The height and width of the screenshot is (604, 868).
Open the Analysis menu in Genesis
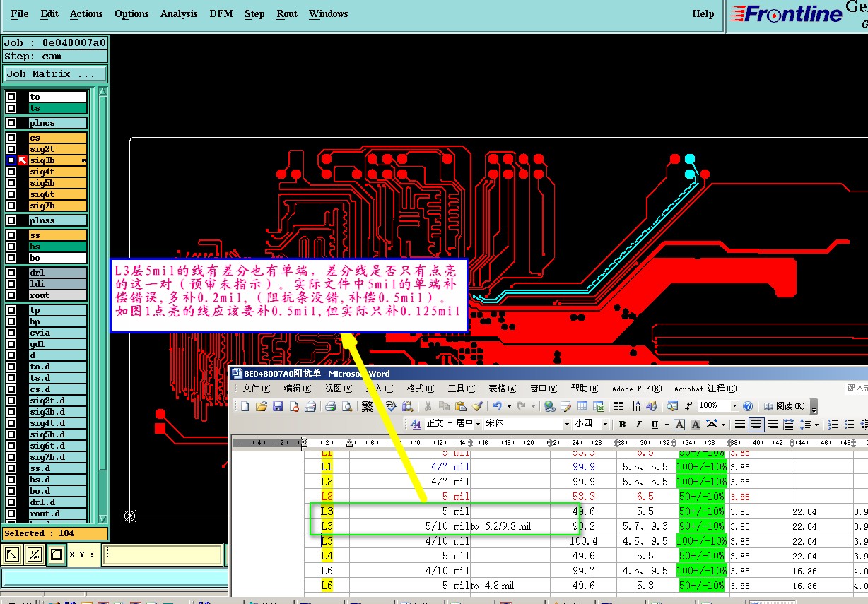click(179, 13)
